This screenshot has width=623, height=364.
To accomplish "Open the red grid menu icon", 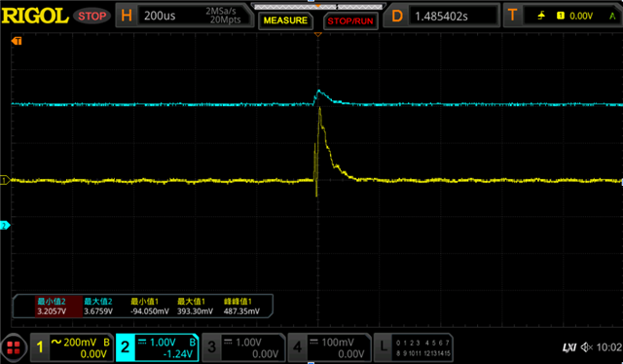I will [14, 347].
